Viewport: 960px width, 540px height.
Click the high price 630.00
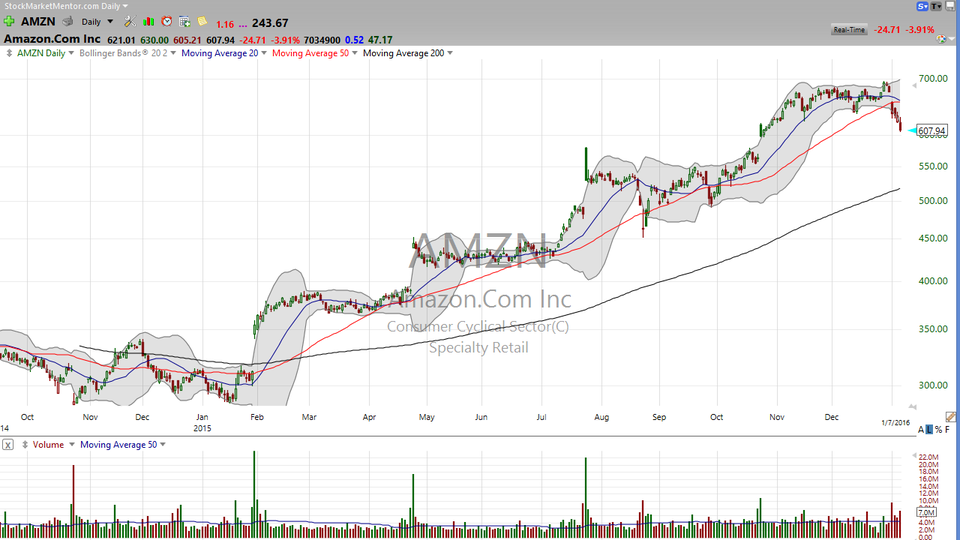(x=154, y=40)
